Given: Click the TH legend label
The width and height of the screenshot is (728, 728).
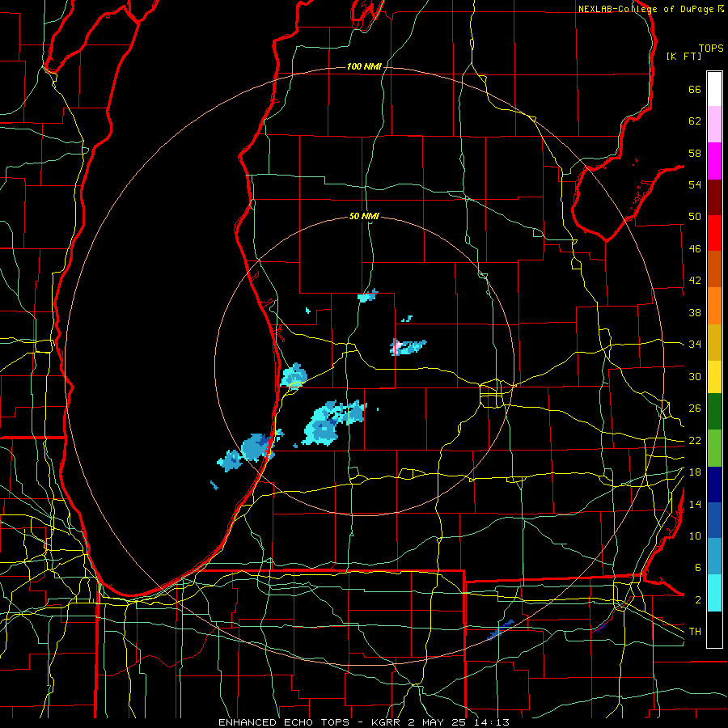Looking at the screenshot, I should (695, 632).
